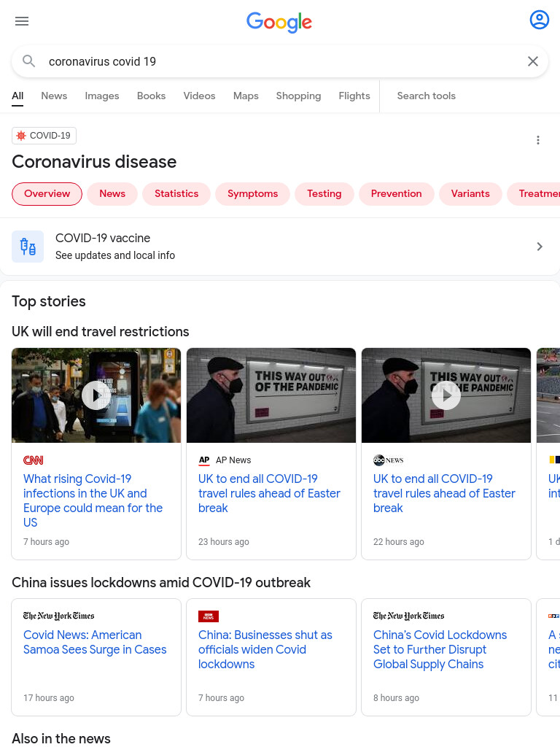The image size is (560, 747).
Task: Switch to the Books tab
Action: click(152, 96)
